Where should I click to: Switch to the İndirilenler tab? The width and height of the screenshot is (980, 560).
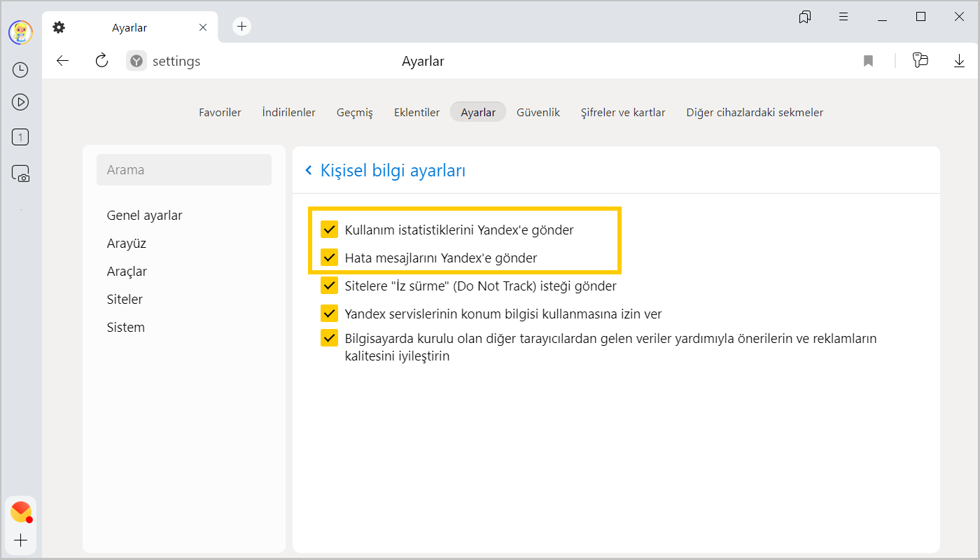288,112
